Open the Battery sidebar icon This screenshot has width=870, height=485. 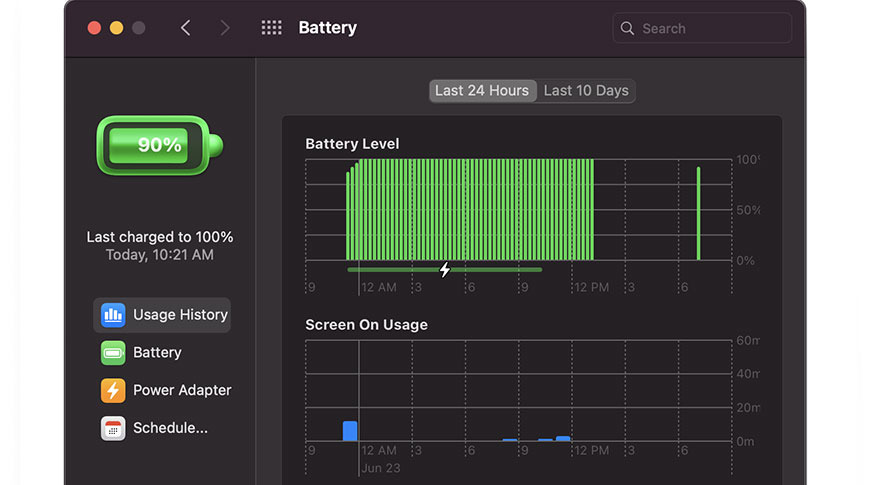point(113,353)
